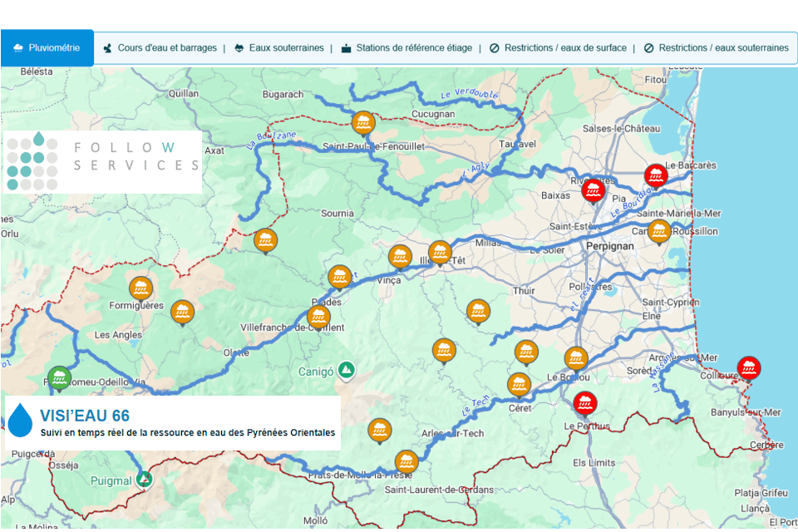Select the orange rain marker at Formiguères
This screenshot has height=532, width=798.
[x=141, y=288]
